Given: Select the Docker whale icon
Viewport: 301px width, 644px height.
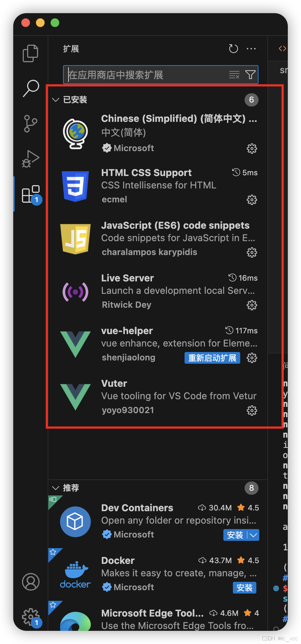Looking at the screenshot, I should 75,574.
